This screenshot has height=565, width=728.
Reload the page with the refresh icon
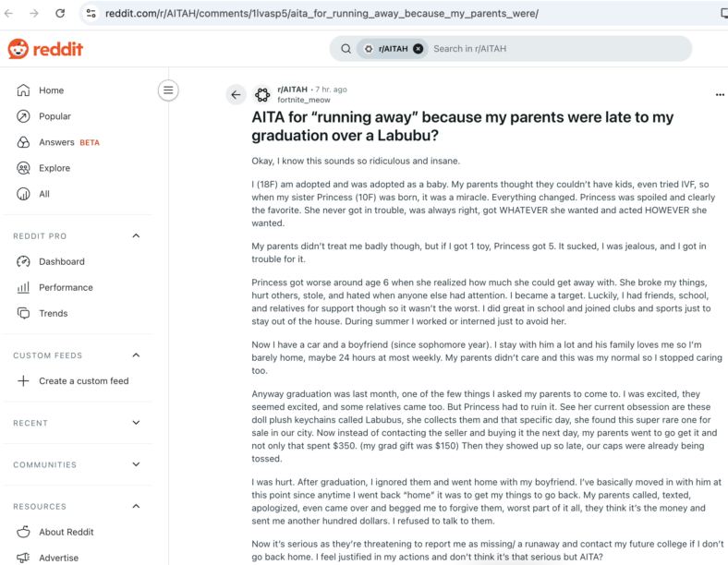[60, 14]
